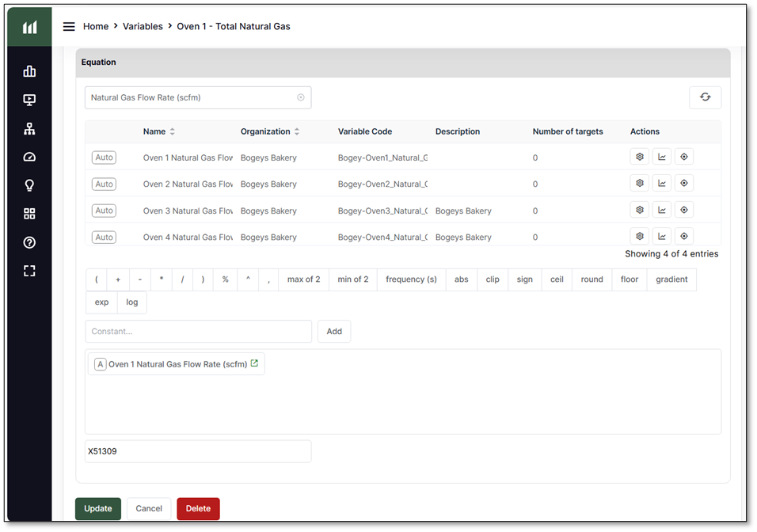
Task: Insert exp function
Action: coord(102,302)
